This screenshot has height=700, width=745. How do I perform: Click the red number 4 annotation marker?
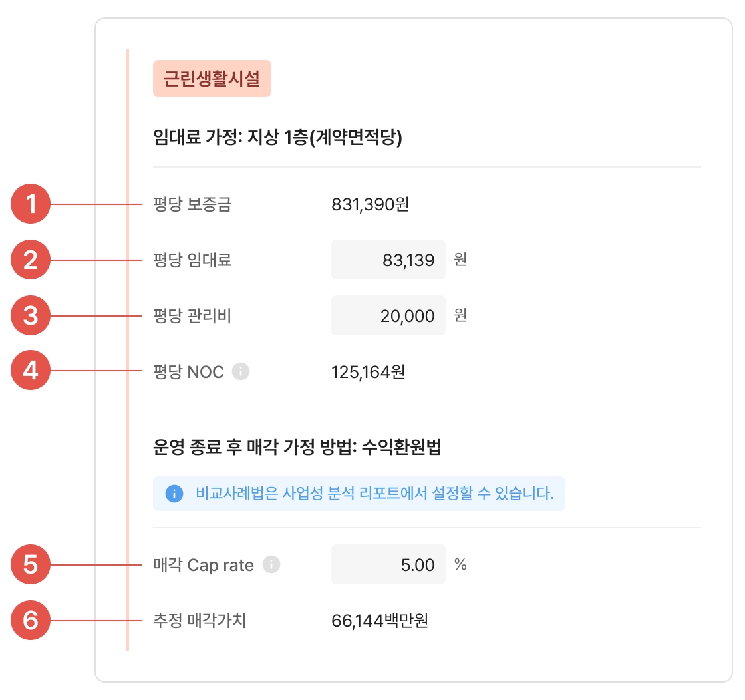tap(31, 370)
